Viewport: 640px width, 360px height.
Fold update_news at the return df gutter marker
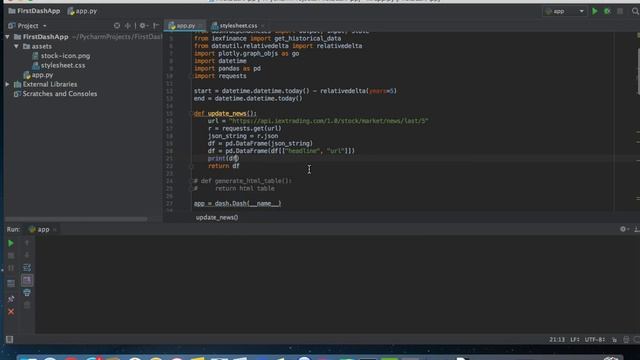191,166
